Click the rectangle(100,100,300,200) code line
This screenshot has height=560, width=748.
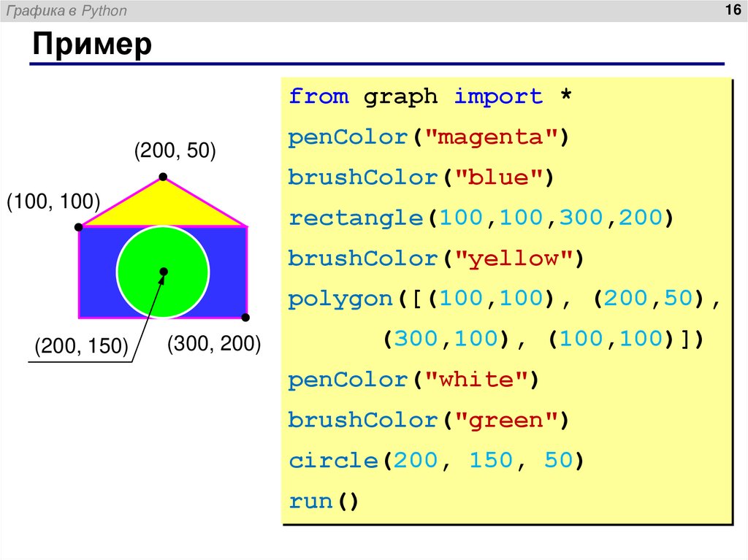[x=481, y=218]
